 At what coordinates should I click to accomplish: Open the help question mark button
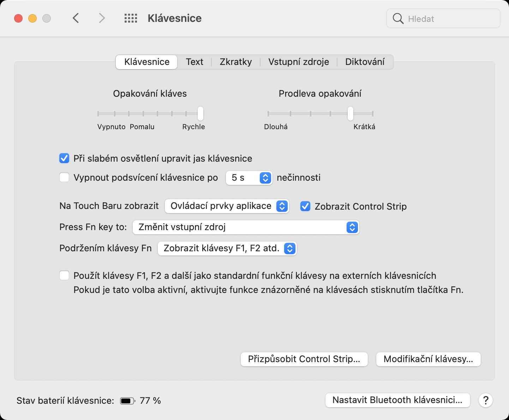point(486,400)
